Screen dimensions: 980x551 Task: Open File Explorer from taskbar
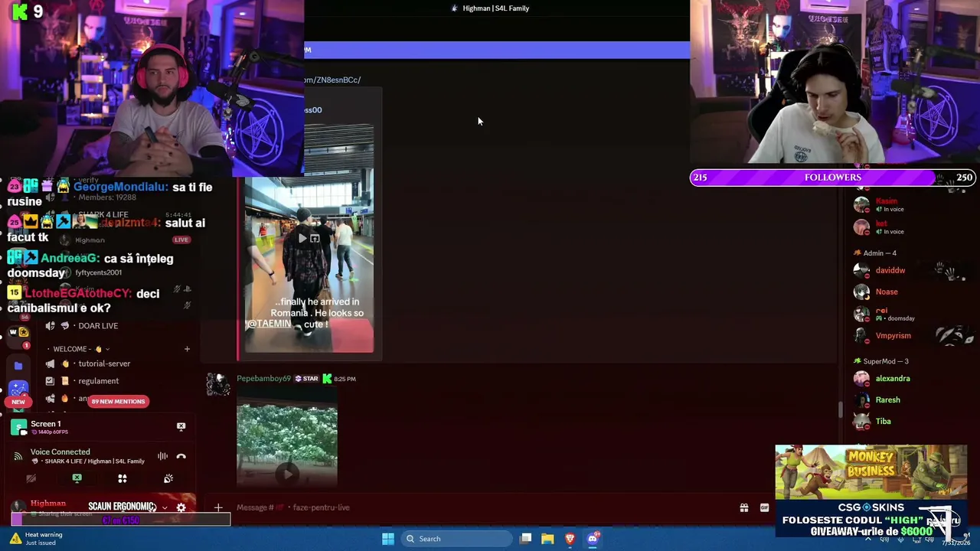click(547, 539)
